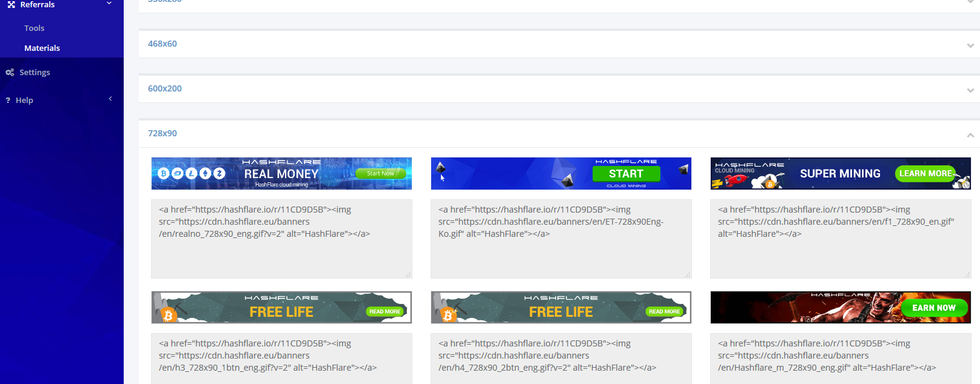Click the Litecoin coin icon in Real Money banner
The width and height of the screenshot is (980, 384).
tap(192, 173)
